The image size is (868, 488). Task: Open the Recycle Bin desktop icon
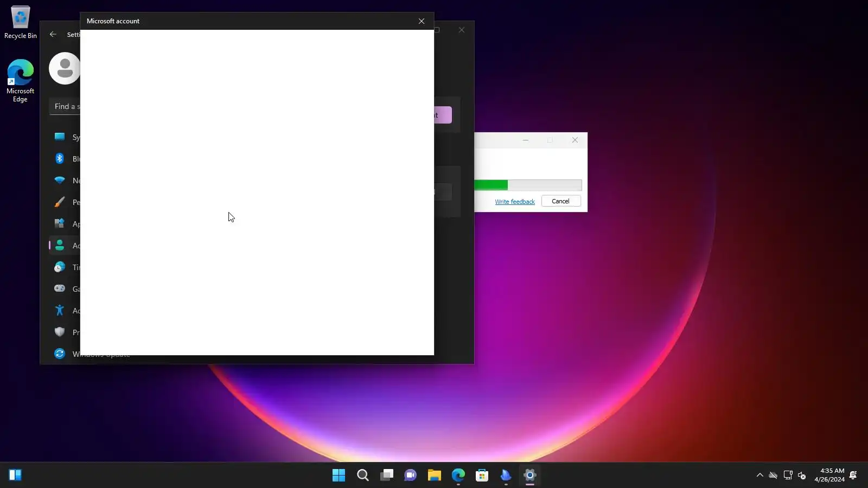coord(20,22)
